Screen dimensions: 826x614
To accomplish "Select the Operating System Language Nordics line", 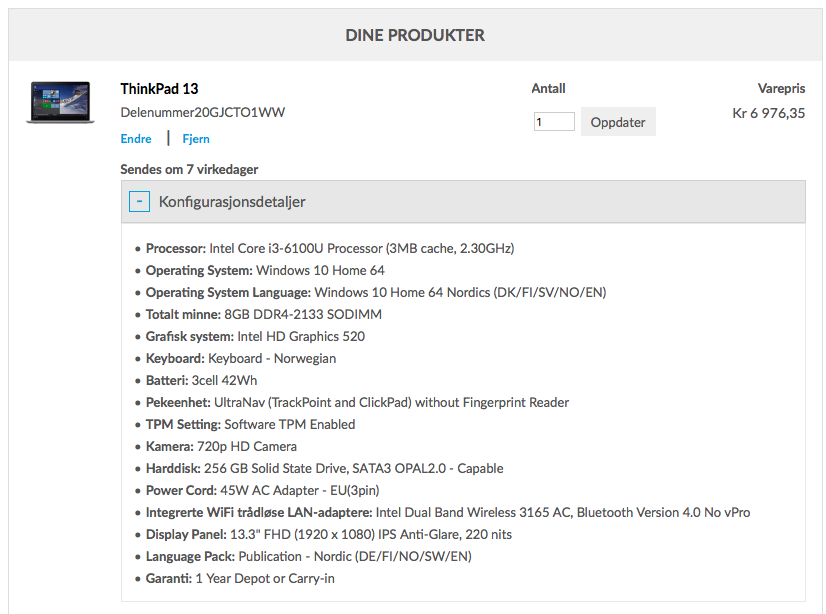I will click(x=376, y=293).
